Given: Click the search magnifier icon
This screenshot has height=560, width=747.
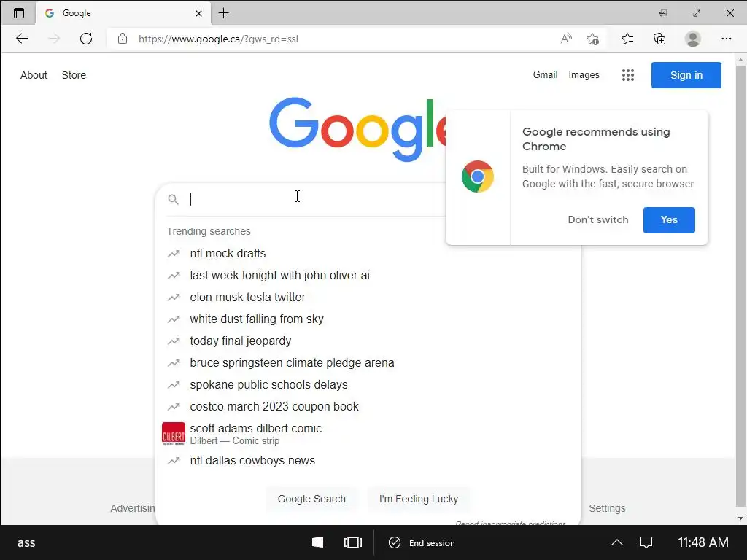Looking at the screenshot, I should 174,200.
